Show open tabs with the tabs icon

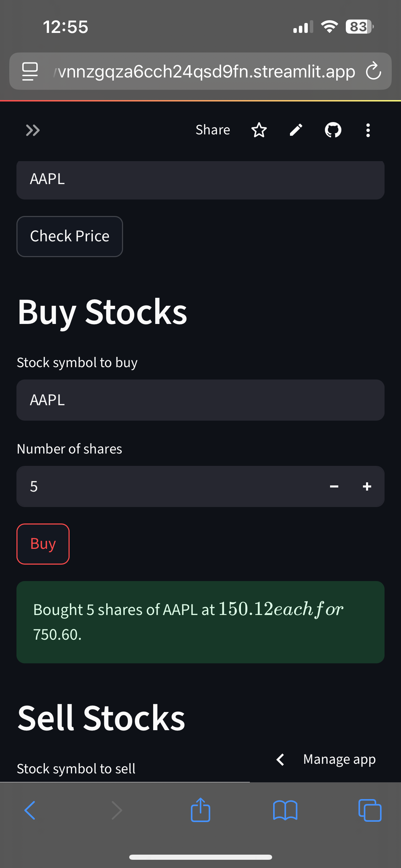(x=370, y=810)
